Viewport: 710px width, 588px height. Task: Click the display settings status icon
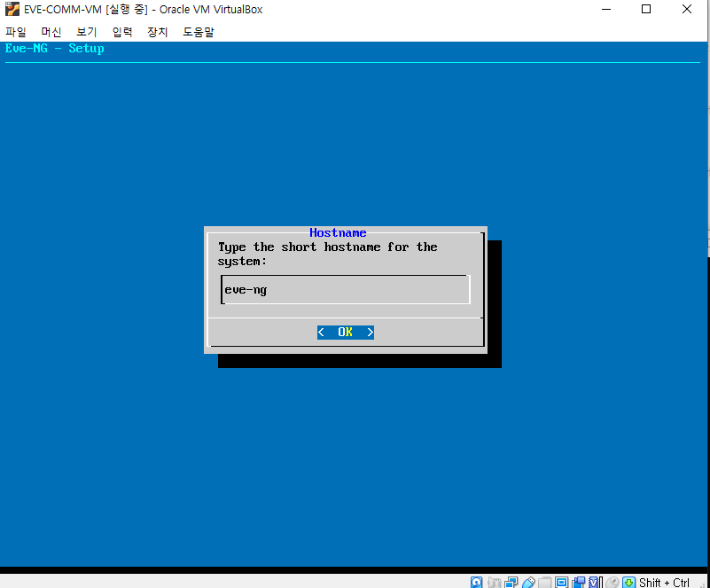click(x=561, y=582)
